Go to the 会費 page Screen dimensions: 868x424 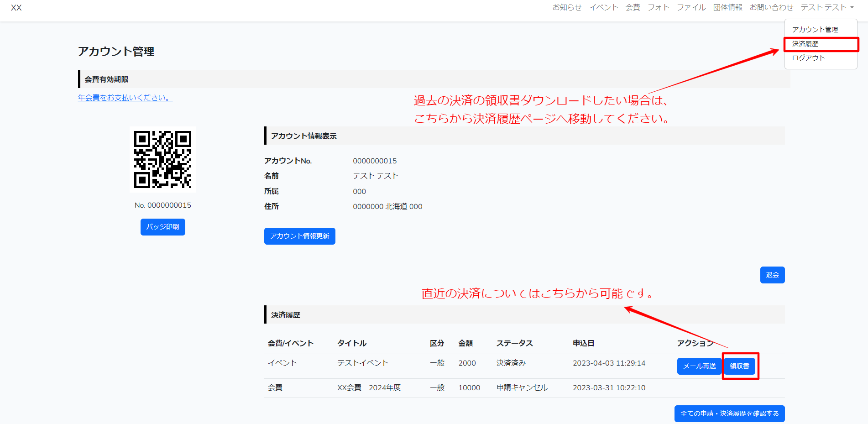[x=633, y=7]
